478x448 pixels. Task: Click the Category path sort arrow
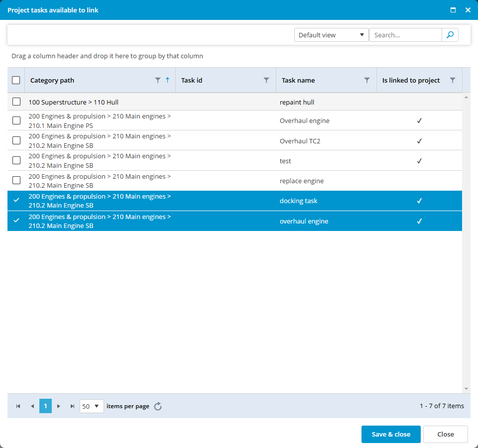(167, 80)
